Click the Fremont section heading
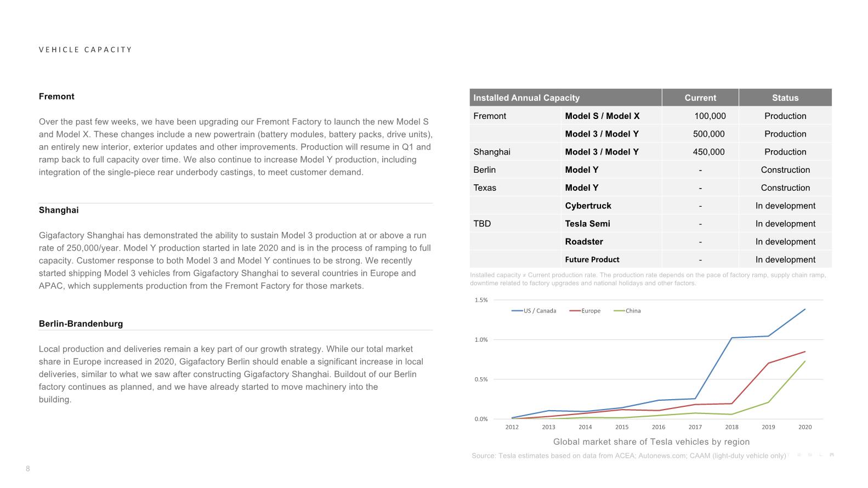 (x=56, y=97)
